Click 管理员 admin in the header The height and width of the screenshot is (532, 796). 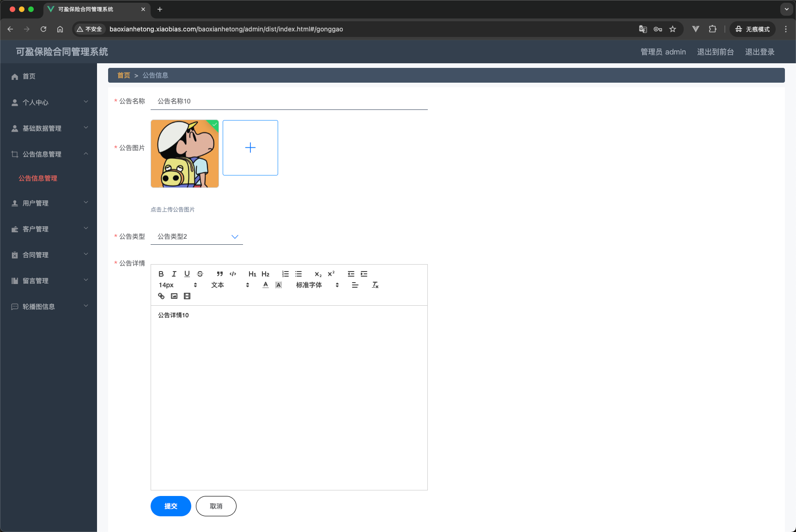pos(663,52)
